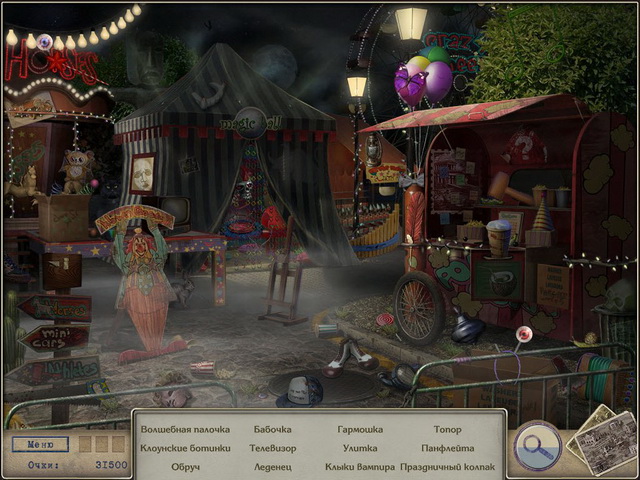Click the thread spool on the curb

pyautogui.click(x=327, y=329)
